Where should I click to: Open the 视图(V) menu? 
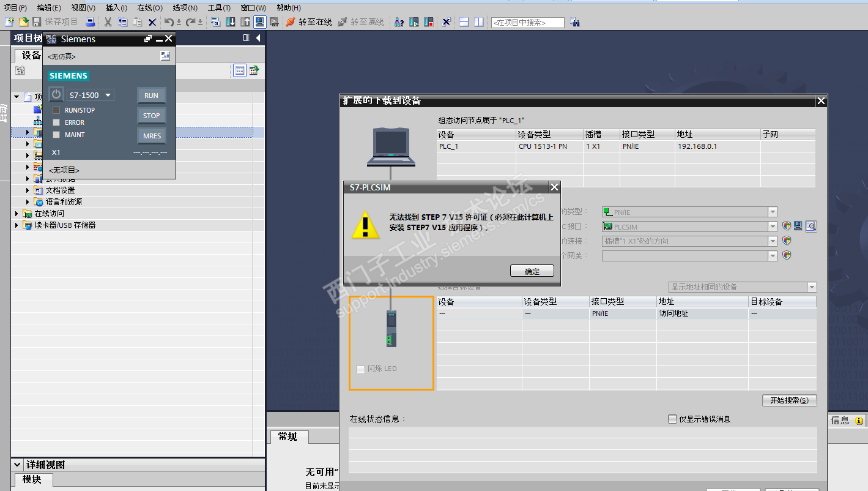(83, 8)
